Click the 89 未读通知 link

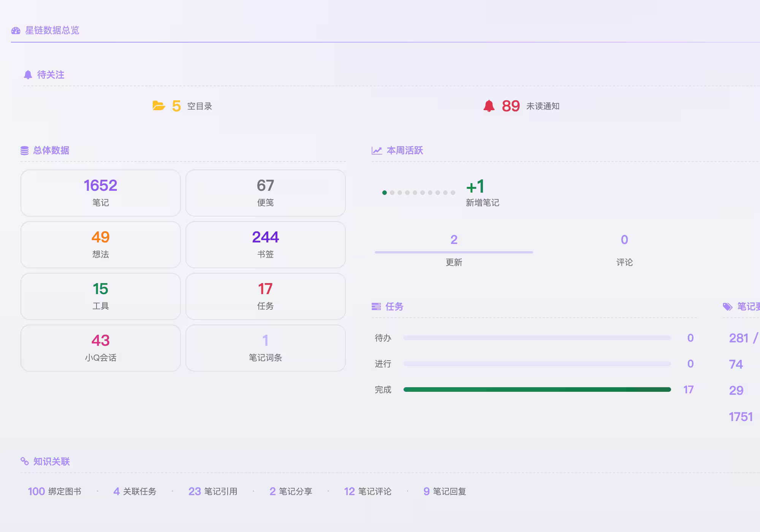pyautogui.click(x=521, y=106)
